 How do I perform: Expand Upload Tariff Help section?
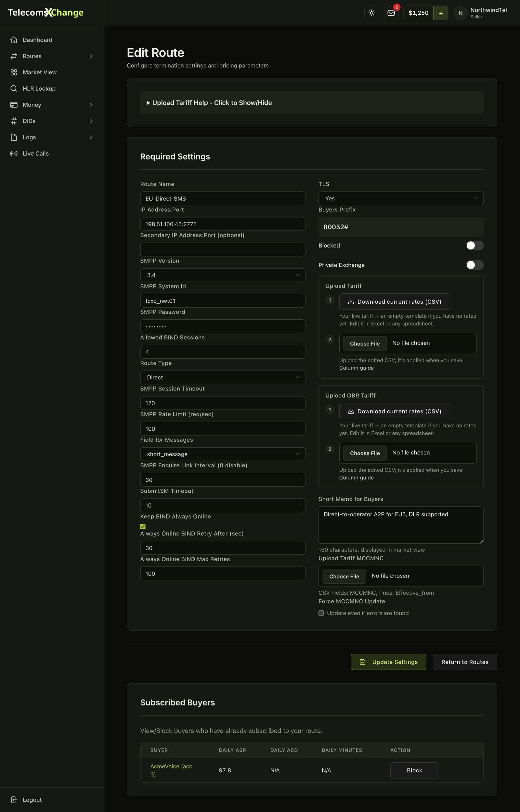pyautogui.click(x=312, y=103)
